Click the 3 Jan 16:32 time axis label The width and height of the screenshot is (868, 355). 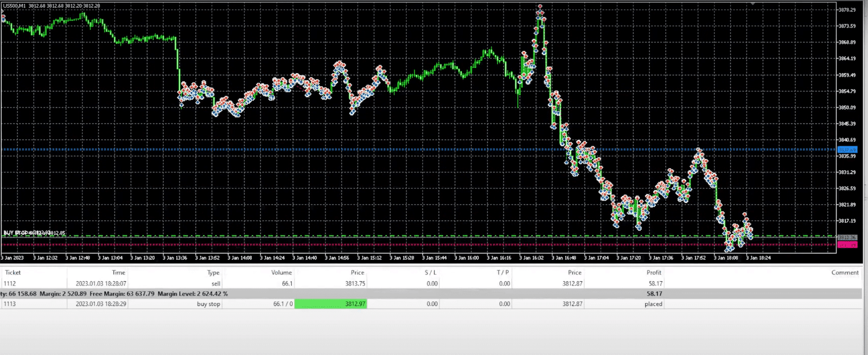[531, 258]
